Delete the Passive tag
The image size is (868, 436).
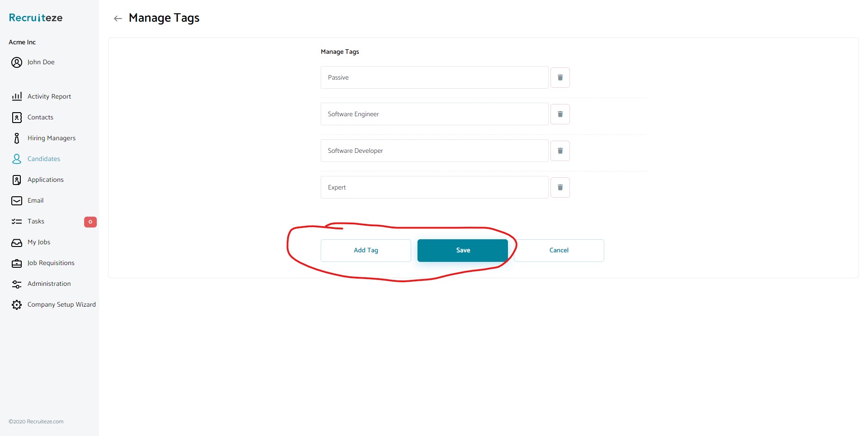[x=560, y=77]
